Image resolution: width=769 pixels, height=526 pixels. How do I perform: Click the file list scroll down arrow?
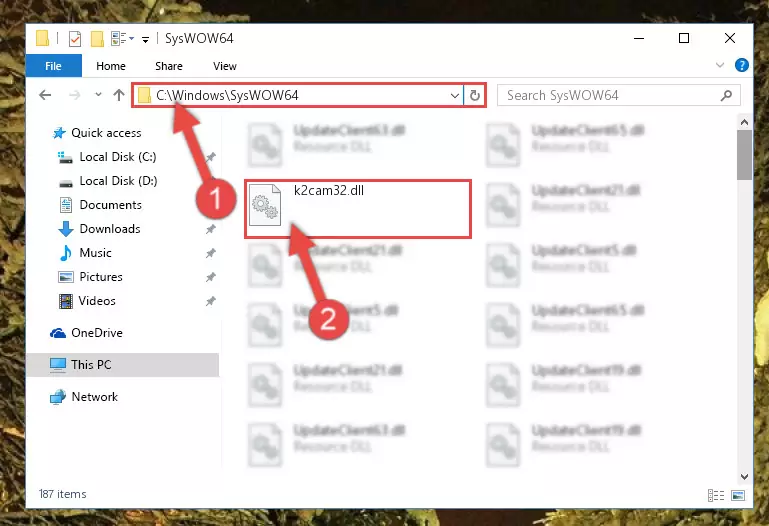pos(744,476)
